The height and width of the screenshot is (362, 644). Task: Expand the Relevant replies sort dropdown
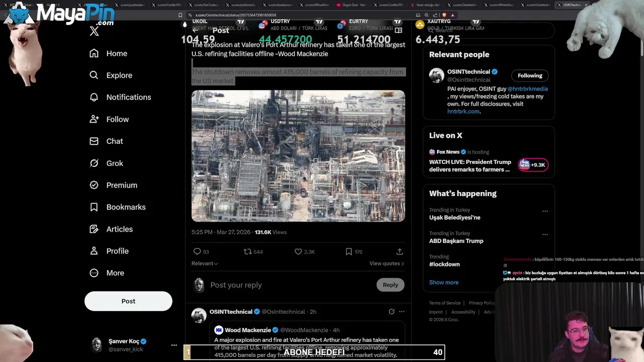(x=204, y=263)
